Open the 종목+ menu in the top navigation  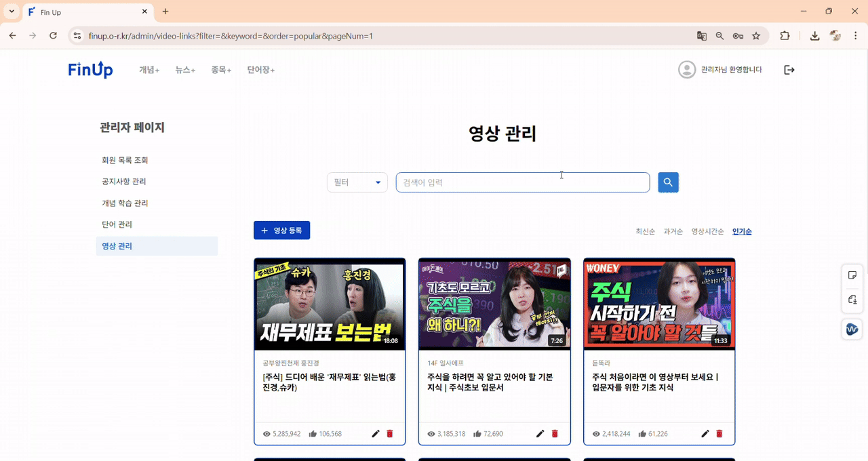pyautogui.click(x=220, y=69)
